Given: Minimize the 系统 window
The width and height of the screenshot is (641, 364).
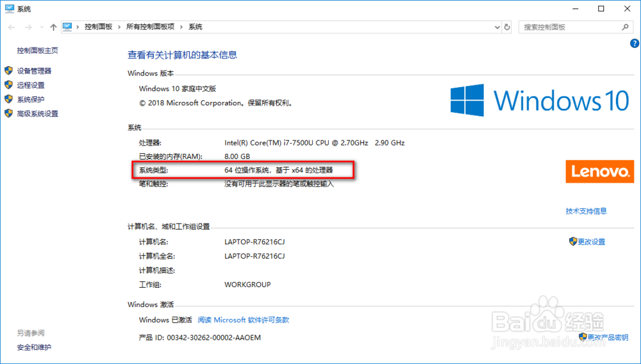Looking at the screenshot, I should coord(575,8).
